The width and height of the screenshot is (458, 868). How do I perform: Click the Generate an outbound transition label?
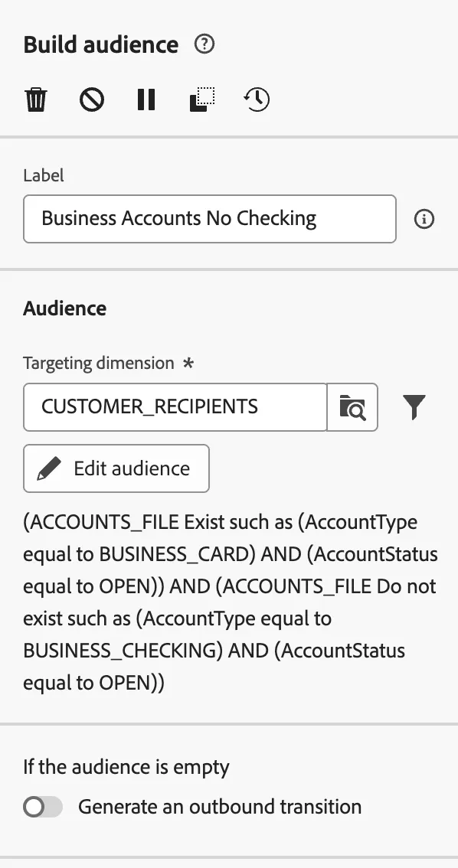click(x=220, y=807)
